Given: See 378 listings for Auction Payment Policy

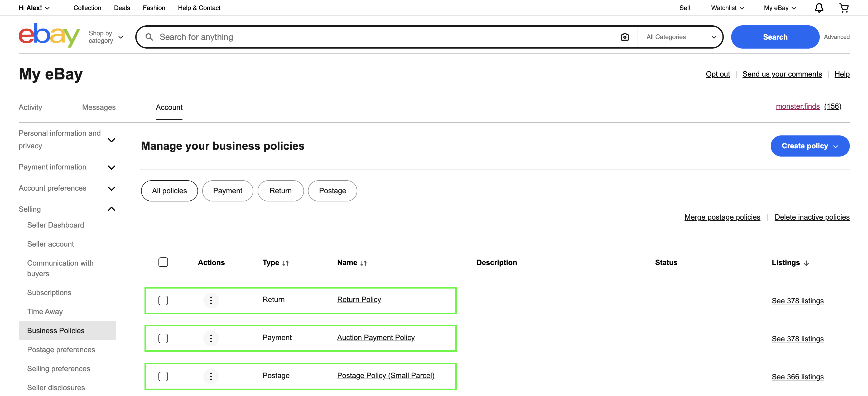Looking at the screenshot, I should [x=798, y=339].
